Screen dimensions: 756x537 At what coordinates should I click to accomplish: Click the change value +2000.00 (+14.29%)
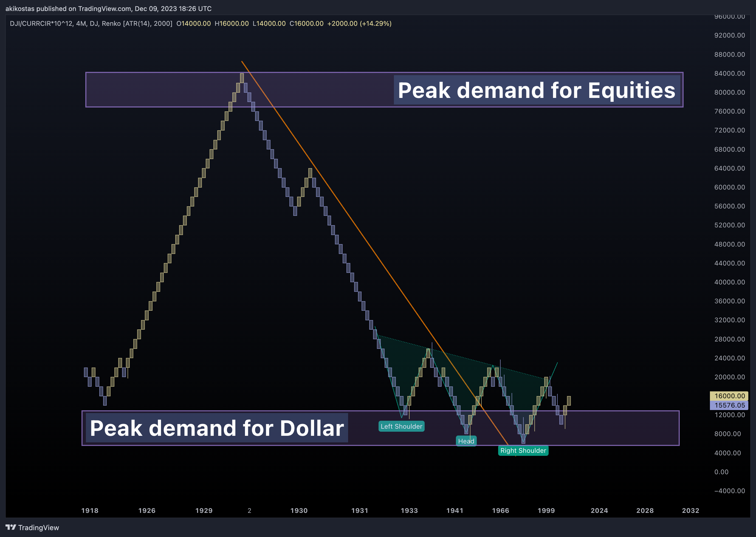tap(359, 24)
